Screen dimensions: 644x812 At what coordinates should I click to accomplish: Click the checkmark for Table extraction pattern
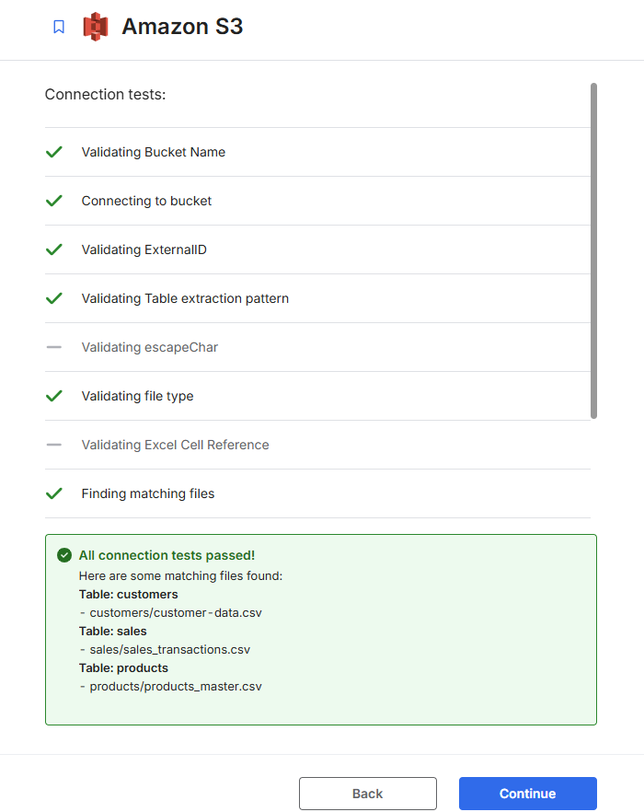(x=54, y=298)
